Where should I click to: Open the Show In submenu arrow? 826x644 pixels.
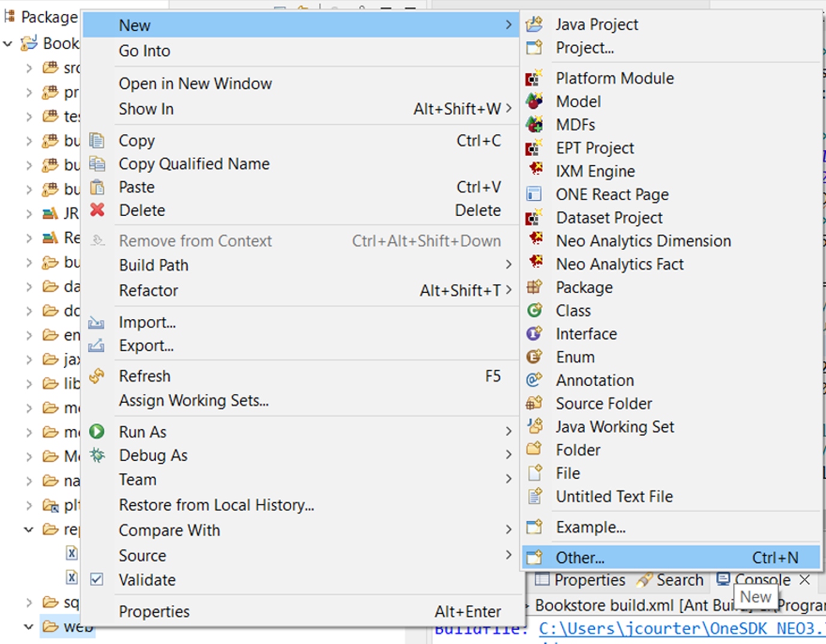[509, 109]
